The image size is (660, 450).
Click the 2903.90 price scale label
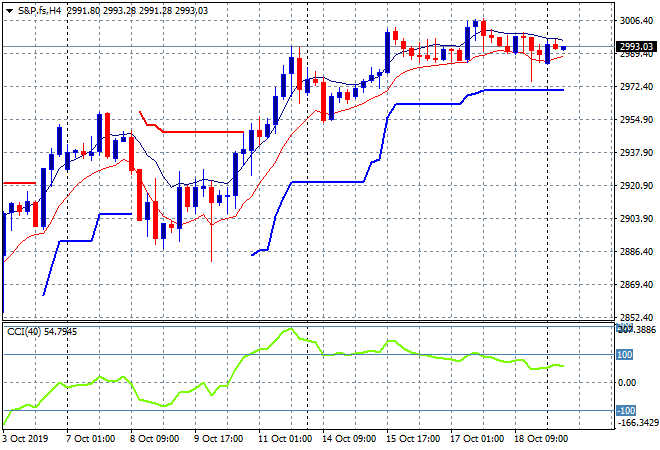(636, 219)
